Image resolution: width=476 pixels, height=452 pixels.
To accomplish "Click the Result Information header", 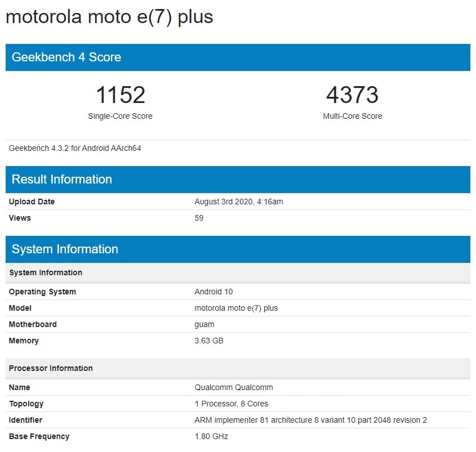I will [238, 180].
